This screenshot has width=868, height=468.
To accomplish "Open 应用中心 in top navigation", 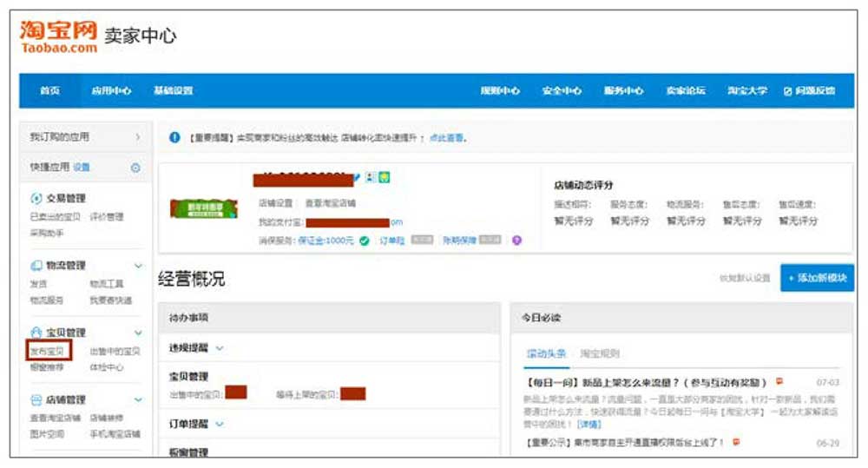I will [111, 91].
